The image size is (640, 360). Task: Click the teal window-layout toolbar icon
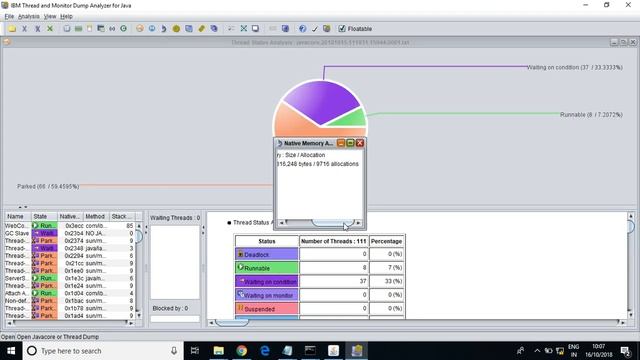(x=101, y=29)
